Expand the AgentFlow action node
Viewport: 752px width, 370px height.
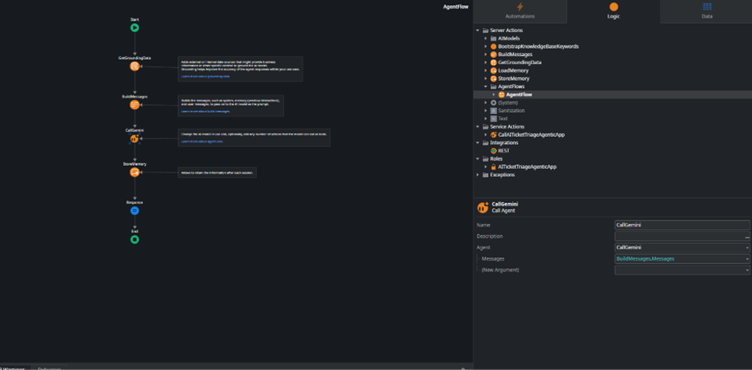[494, 95]
